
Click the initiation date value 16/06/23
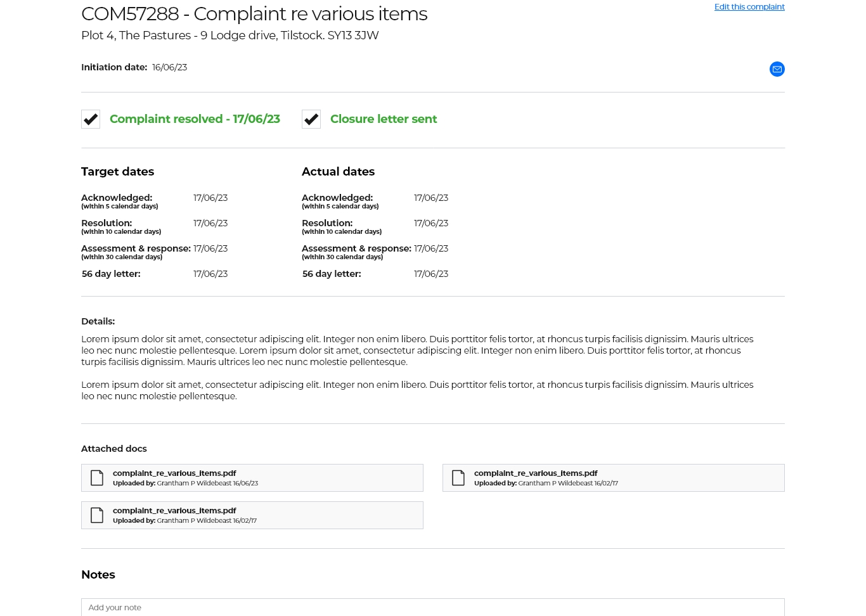(169, 67)
